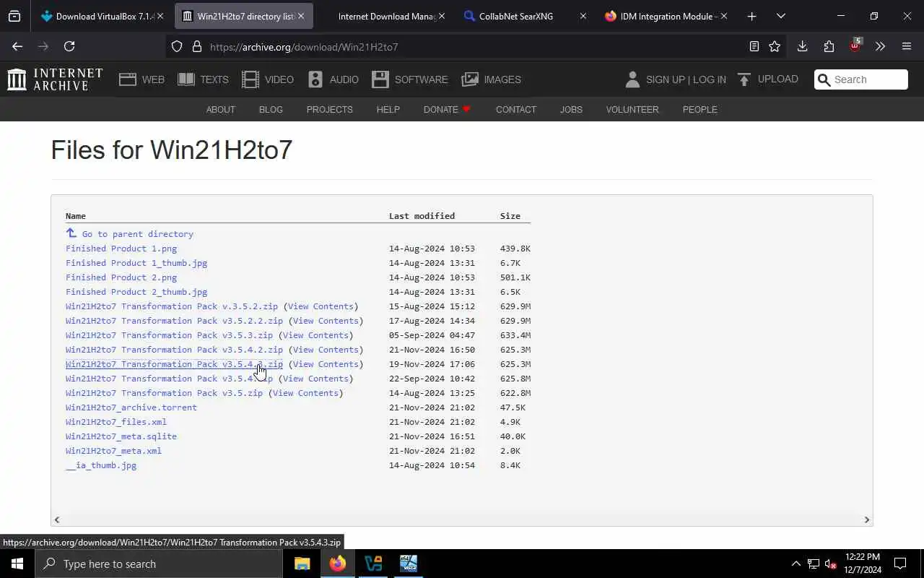
Task: Click SIGN UP | LOG IN link
Action: (686, 79)
